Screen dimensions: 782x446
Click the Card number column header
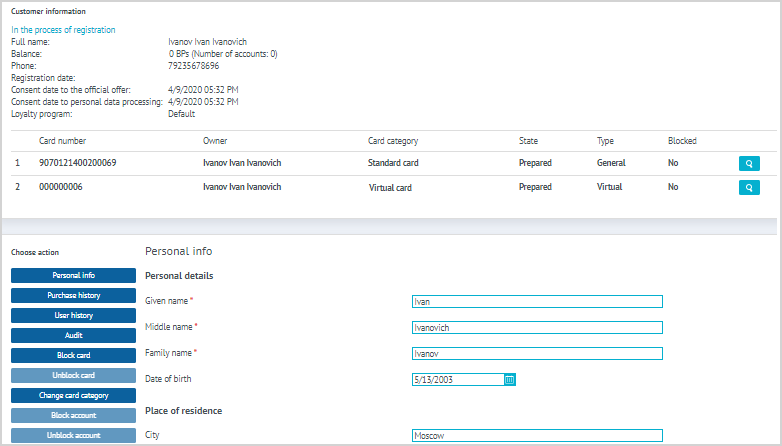pyautogui.click(x=63, y=141)
